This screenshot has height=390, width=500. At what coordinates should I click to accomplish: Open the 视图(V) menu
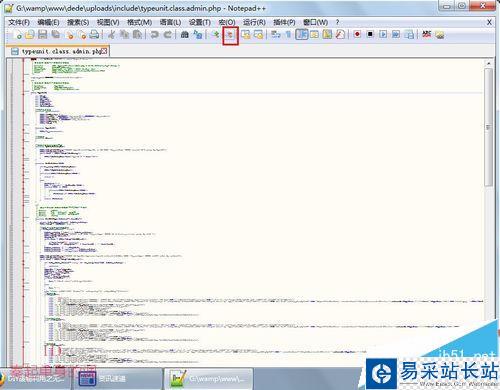click(x=108, y=22)
